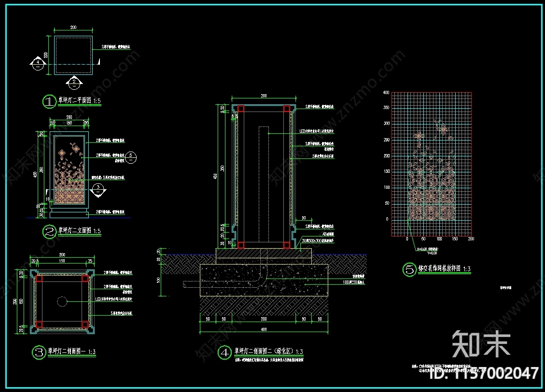Viewport: 545px width, 392px height.
Task: Select the X-axis label 100 below the grid layout
Action: [439, 239]
